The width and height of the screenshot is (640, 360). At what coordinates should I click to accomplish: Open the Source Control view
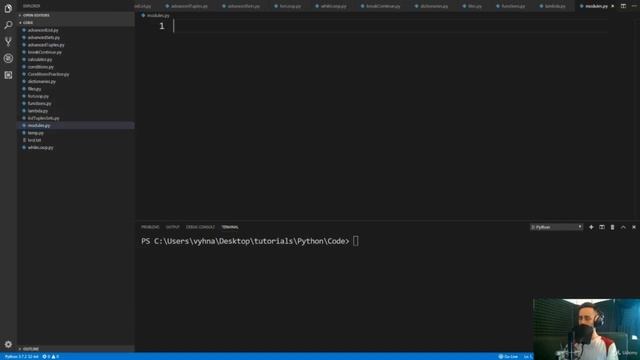coord(8,42)
